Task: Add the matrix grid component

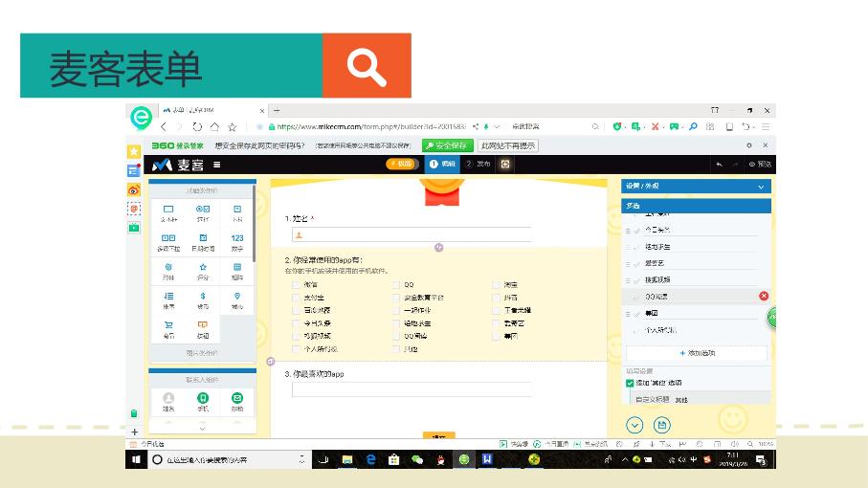Action: (x=237, y=271)
